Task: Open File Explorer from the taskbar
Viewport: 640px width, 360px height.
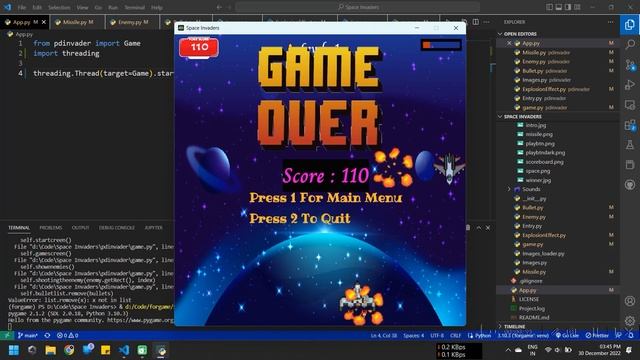Action: [x=51, y=350]
